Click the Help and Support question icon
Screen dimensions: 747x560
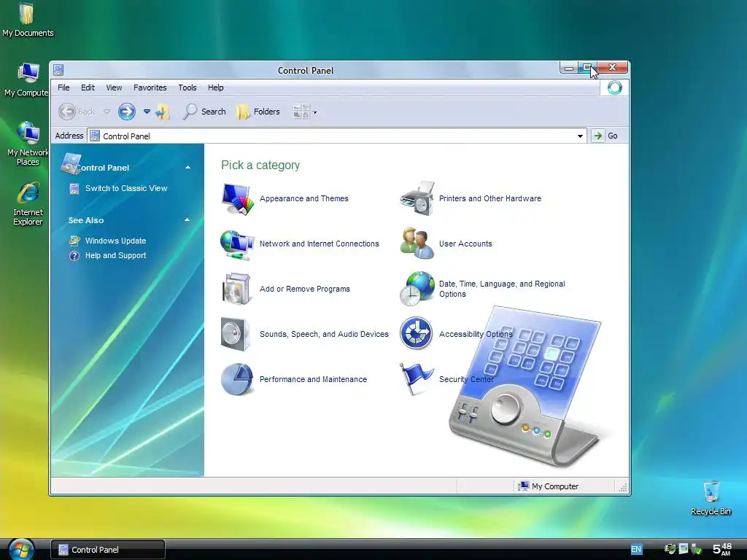point(74,256)
